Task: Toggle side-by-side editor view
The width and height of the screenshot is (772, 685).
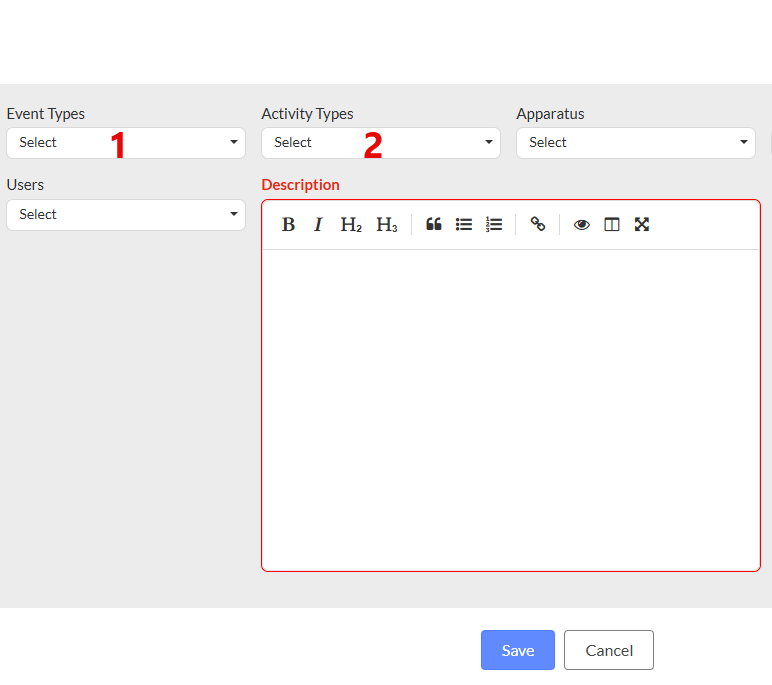Action: pyautogui.click(x=611, y=225)
